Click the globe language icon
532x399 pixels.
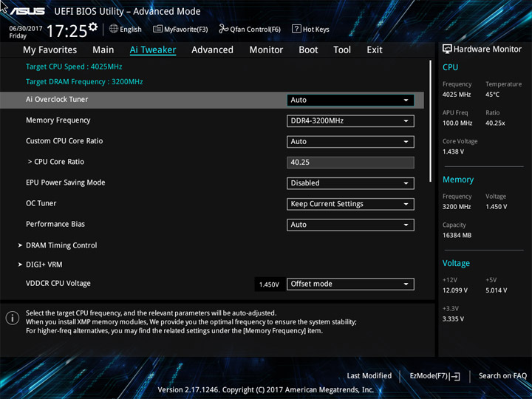pos(114,29)
